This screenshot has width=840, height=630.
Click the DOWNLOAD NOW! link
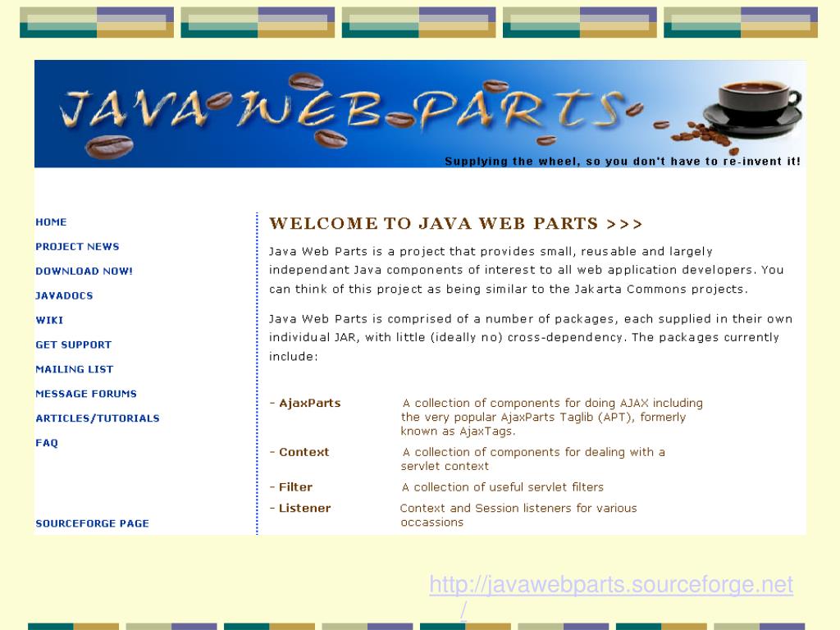[84, 271]
